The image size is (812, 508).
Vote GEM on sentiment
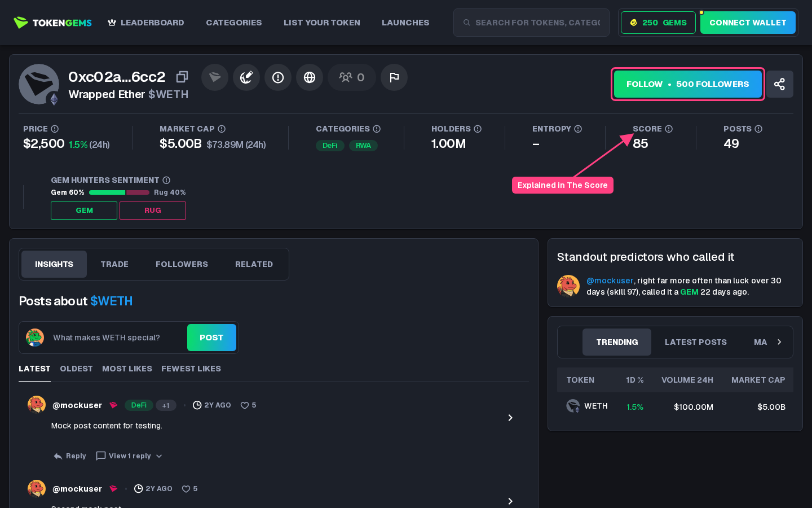pos(84,211)
